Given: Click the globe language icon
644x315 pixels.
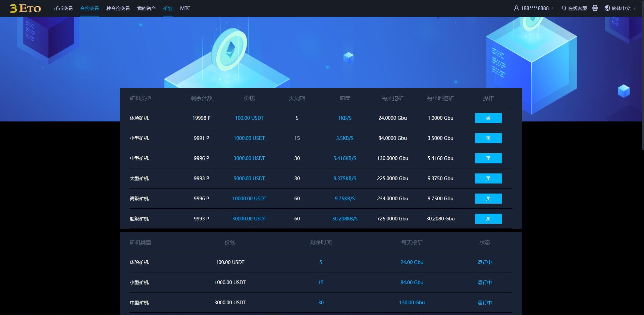Looking at the screenshot, I should tap(607, 8).
